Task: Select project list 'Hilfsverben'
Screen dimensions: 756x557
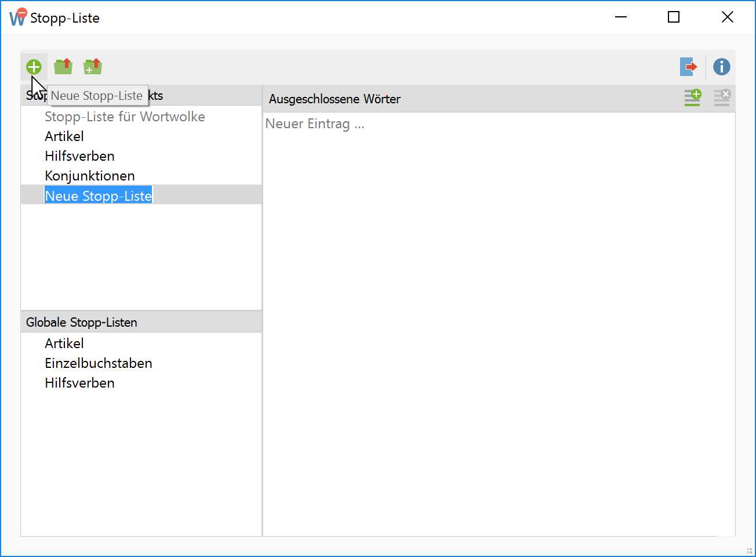Action: [x=79, y=156]
